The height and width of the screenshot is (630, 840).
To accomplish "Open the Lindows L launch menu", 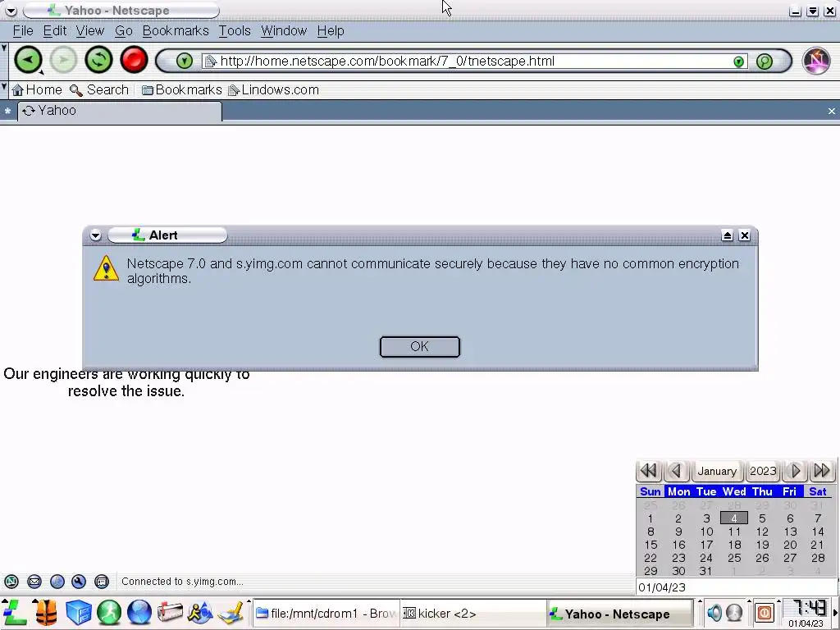I will click(x=15, y=612).
